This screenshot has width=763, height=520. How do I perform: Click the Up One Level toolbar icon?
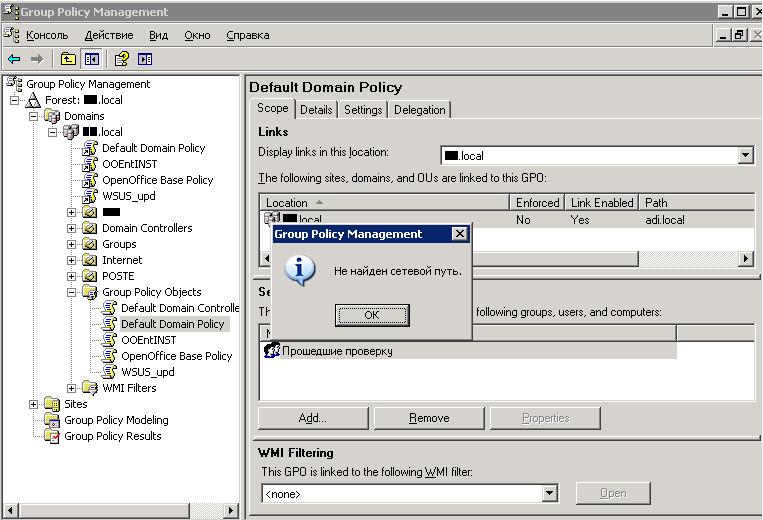(68, 59)
